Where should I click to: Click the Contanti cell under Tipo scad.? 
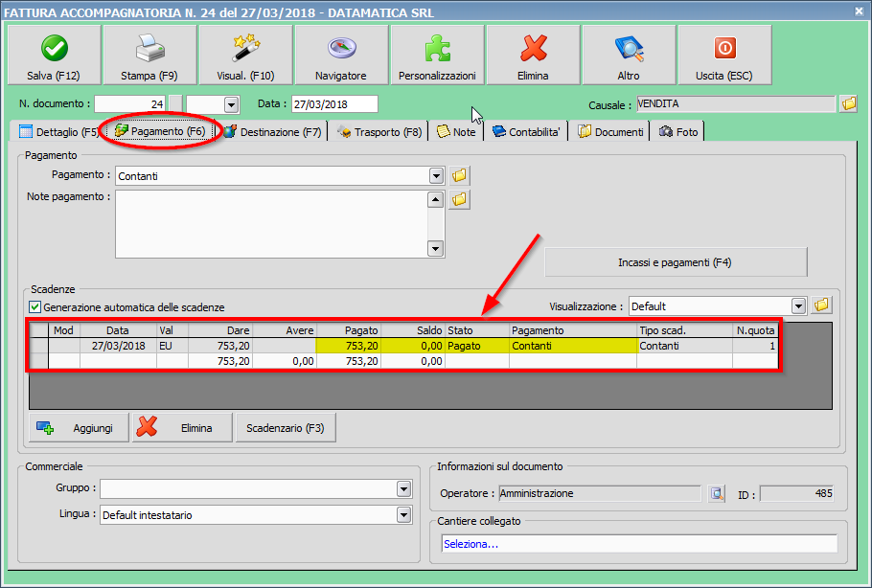tap(684, 346)
